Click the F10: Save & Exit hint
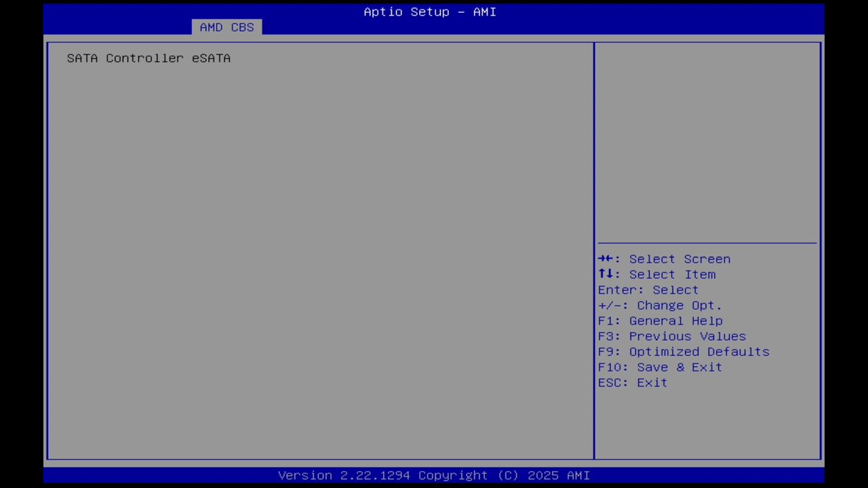 tap(659, 367)
